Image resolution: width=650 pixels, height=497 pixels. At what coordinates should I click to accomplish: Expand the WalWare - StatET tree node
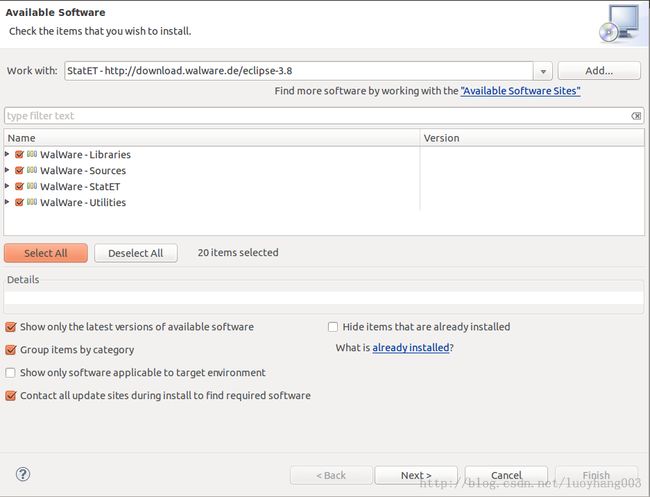[7, 186]
